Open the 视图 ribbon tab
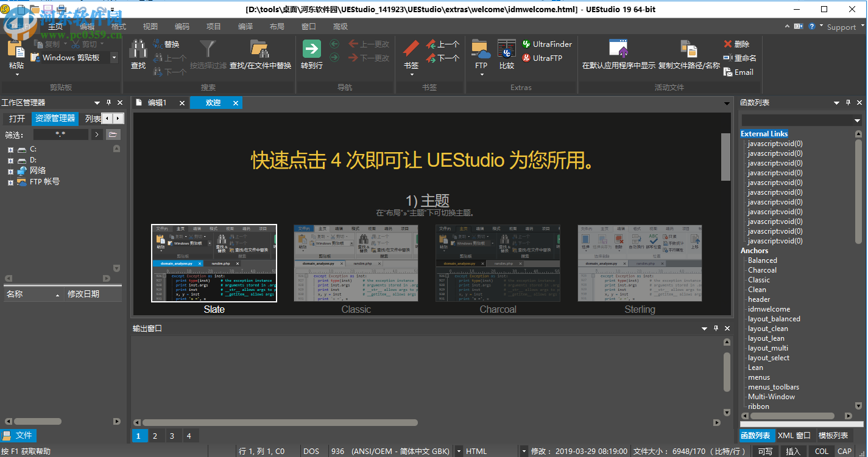Image resolution: width=868 pixels, height=457 pixels. coord(150,27)
